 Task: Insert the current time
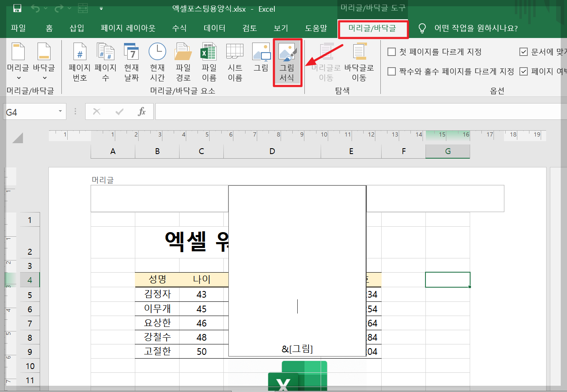pos(157,61)
